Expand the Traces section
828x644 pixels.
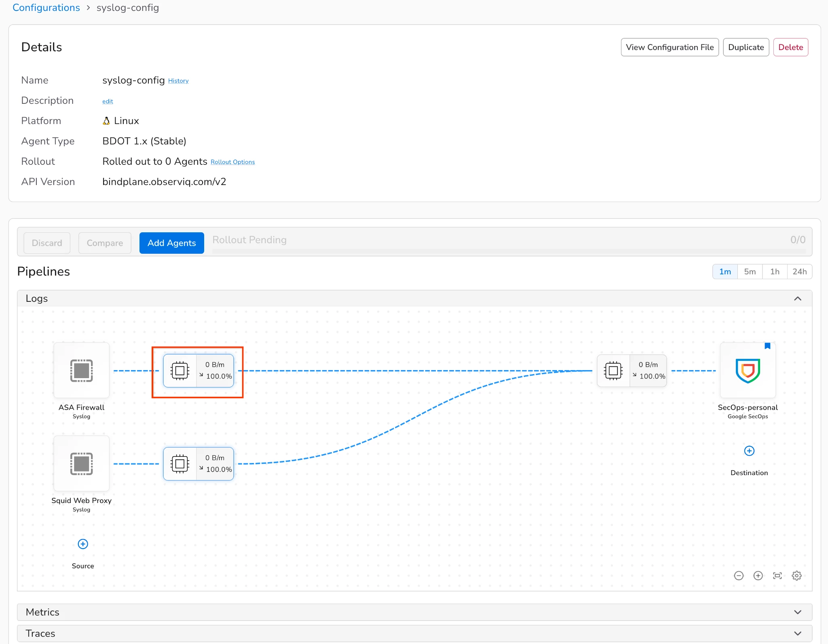(797, 633)
